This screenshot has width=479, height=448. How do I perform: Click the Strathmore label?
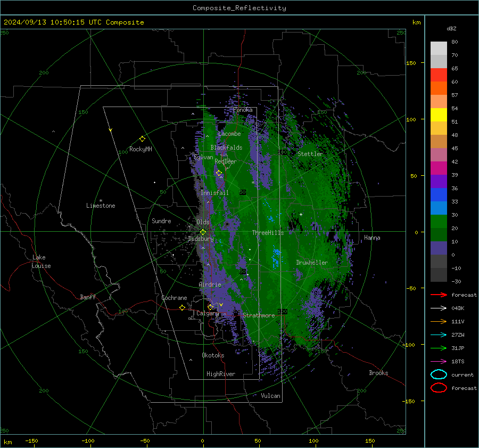(259, 315)
